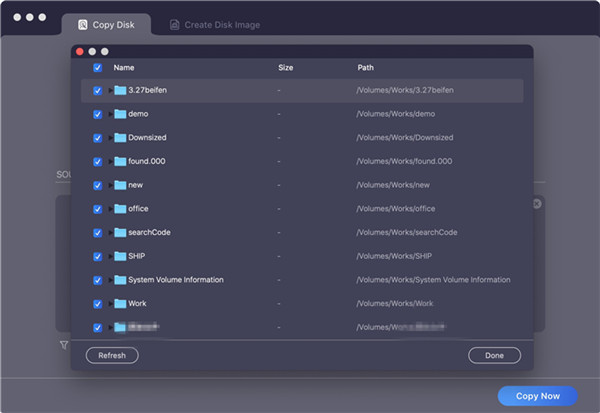
Task: Click the 3.27beifen folder icon
Action: 120,90
